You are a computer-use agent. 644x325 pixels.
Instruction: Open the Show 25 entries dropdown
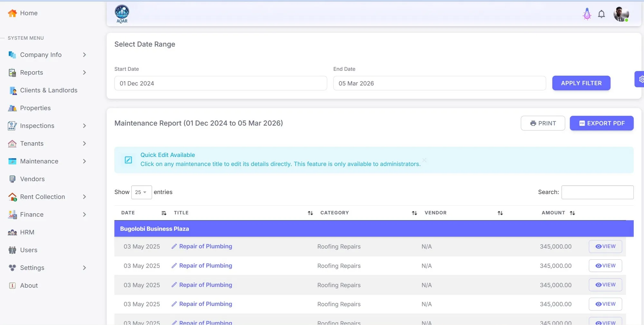(141, 192)
